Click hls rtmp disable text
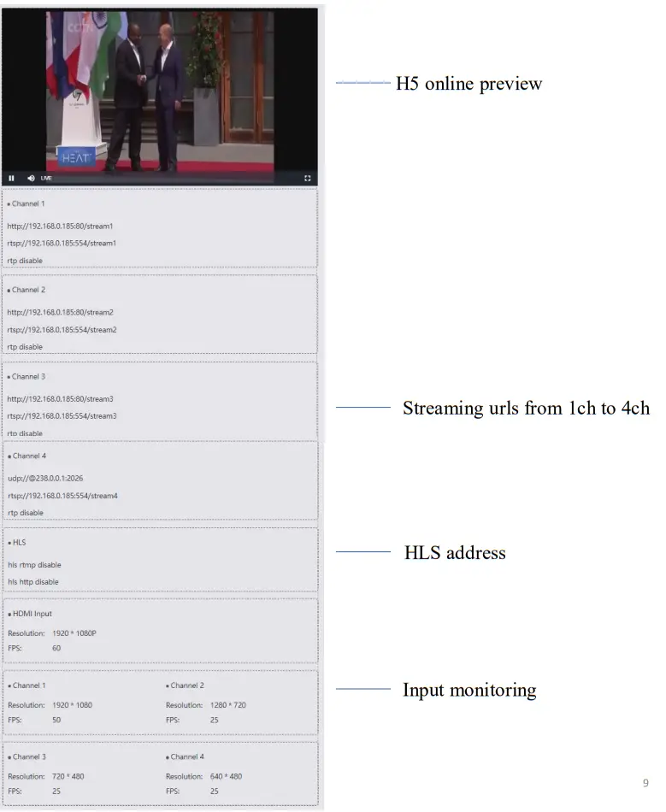This screenshot has height=812, width=666. tap(34, 565)
